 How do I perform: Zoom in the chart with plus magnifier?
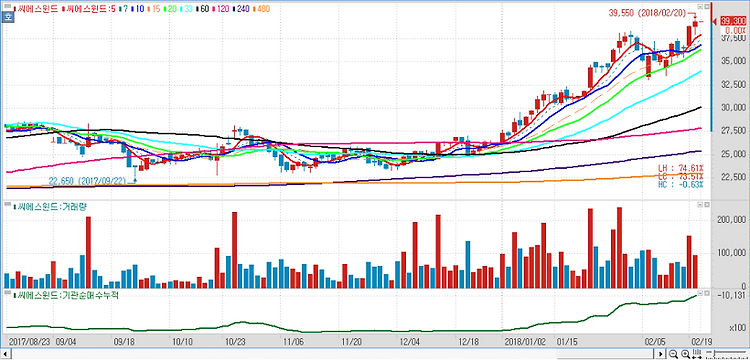pyautogui.click(x=685, y=354)
